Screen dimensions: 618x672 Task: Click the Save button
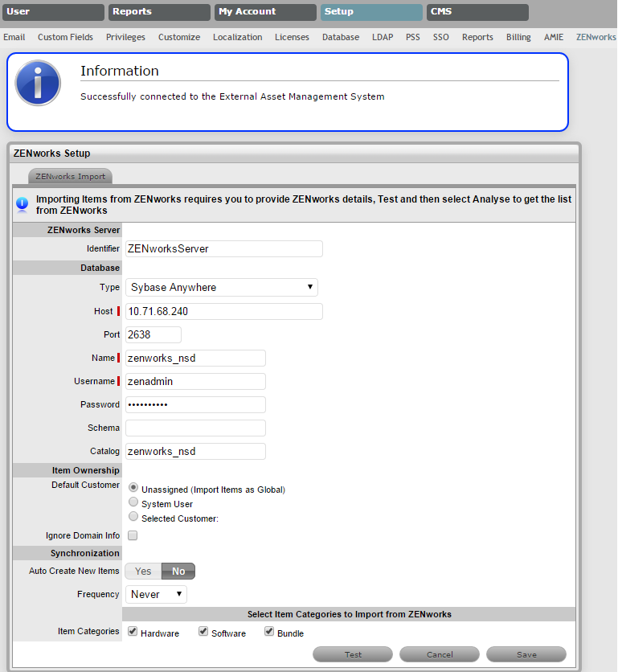pos(526,654)
